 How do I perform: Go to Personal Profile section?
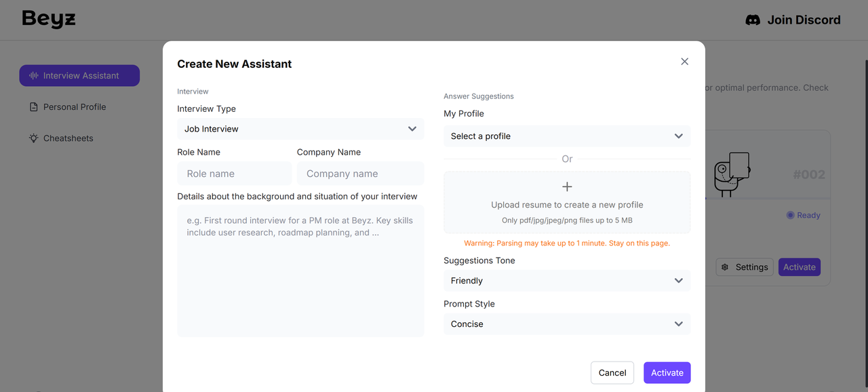pos(75,107)
